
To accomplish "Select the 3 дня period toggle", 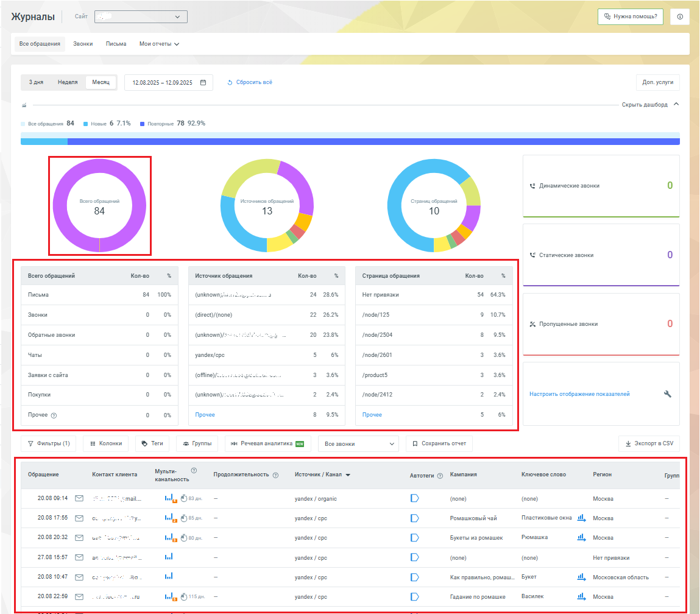I will click(x=36, y=83).
